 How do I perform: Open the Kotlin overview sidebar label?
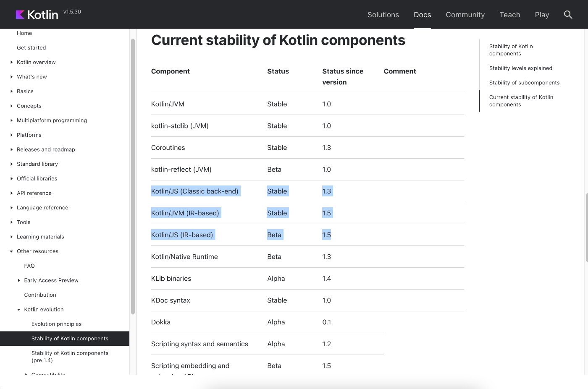pos(36,63)
